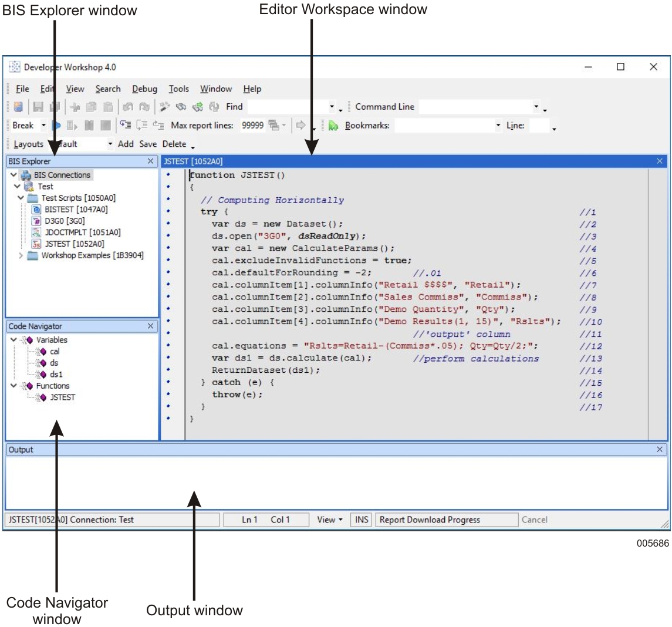Open the Debug menu
The height and width of the screenshot is (627, 672).
coord(144,89)
